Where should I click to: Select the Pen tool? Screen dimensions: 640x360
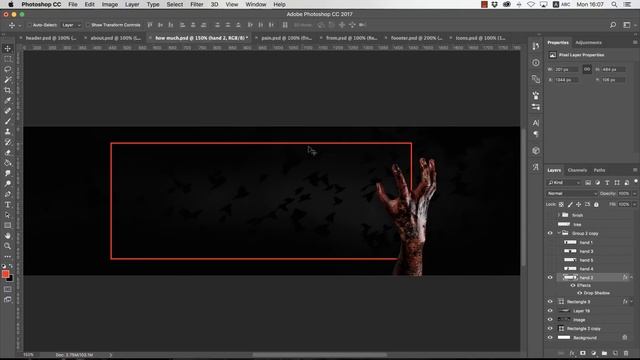(8, 194)
